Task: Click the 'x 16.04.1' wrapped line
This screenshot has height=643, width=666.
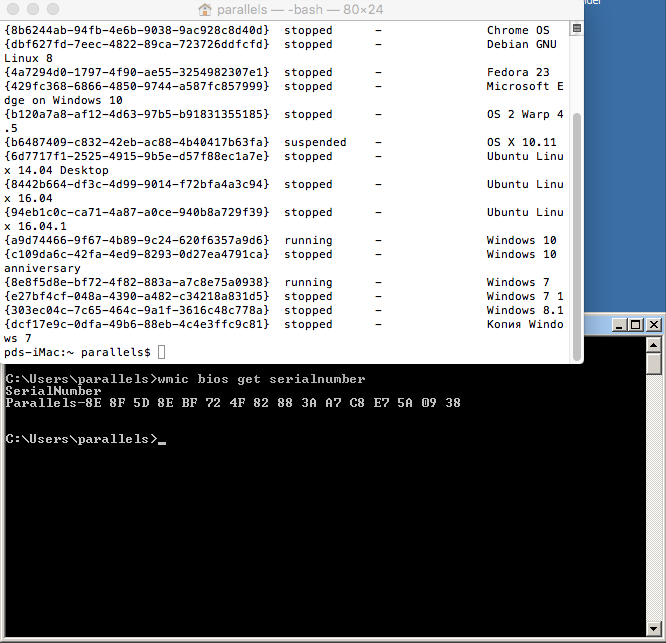Action: [35, 226]
